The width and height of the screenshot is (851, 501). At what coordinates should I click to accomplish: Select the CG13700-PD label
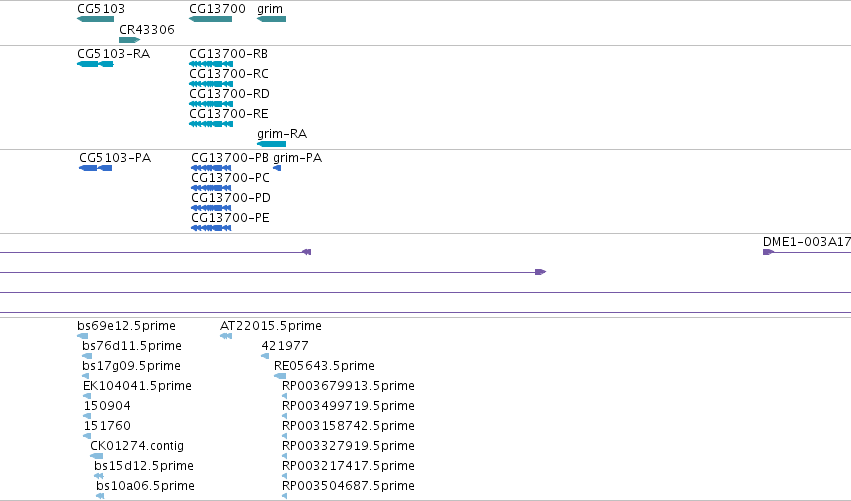point(231,198)
